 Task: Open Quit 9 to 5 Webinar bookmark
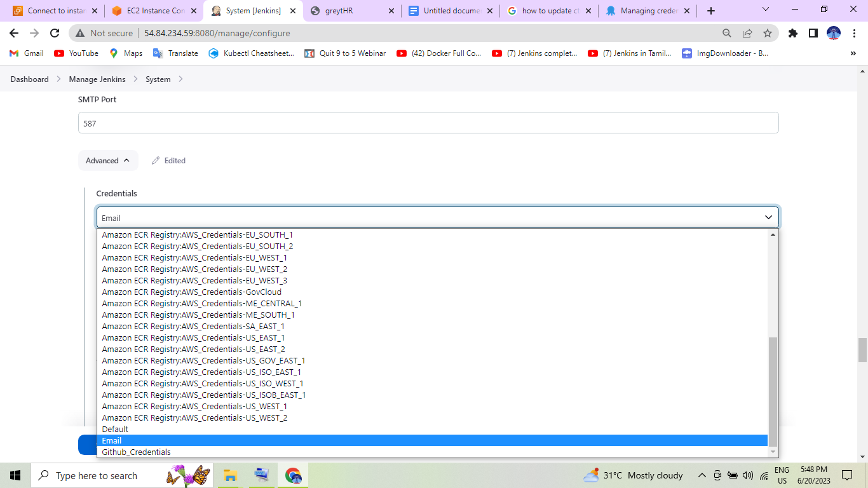pos(345,53)
